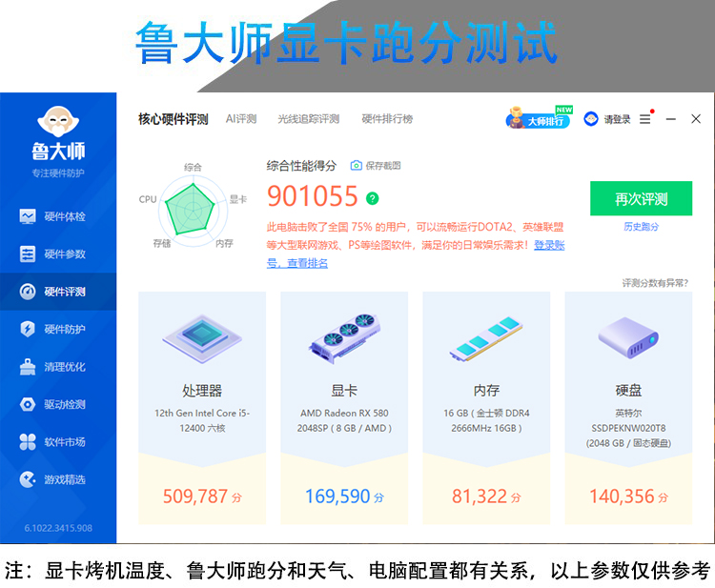Click the 硬件防护 shield icon

coord(28,329)
